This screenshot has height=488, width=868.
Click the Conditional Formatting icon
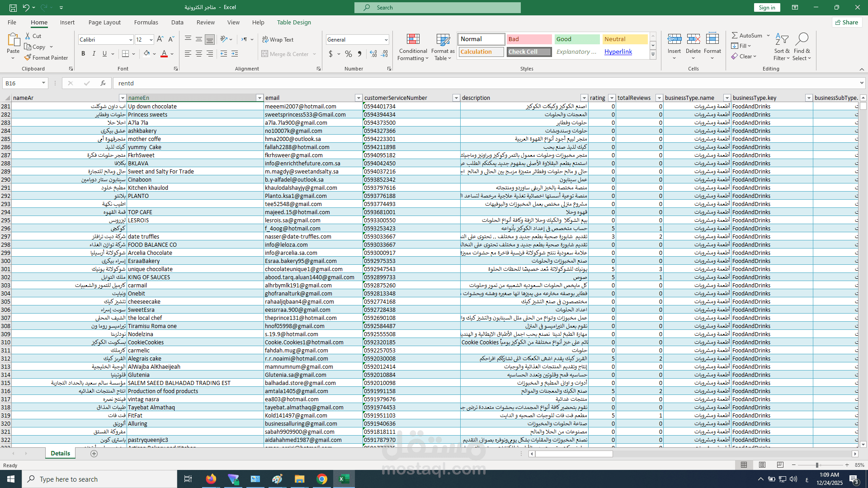tap(413, 39)
